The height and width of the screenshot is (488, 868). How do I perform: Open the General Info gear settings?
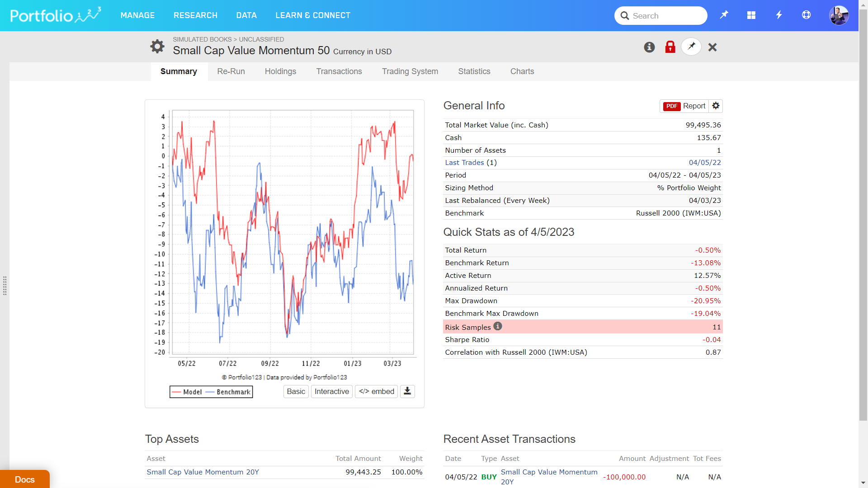pos(716,106)
